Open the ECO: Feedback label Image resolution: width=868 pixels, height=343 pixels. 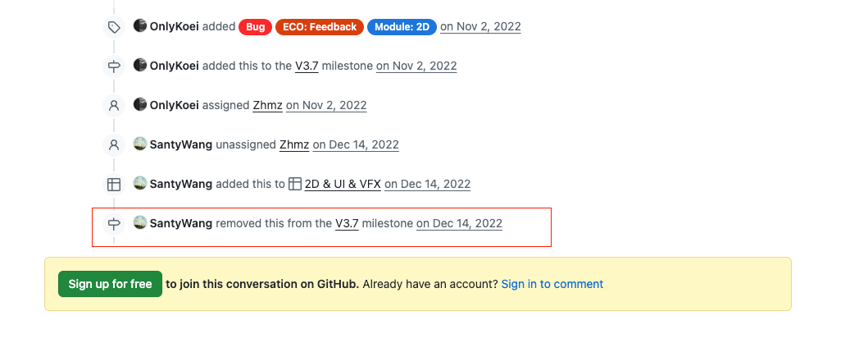[319, 27]
